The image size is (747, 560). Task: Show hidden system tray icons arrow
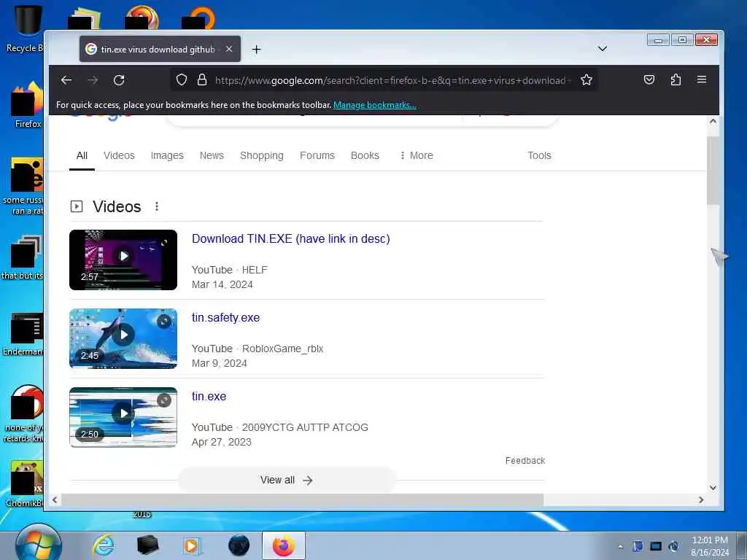click(620, 546)
